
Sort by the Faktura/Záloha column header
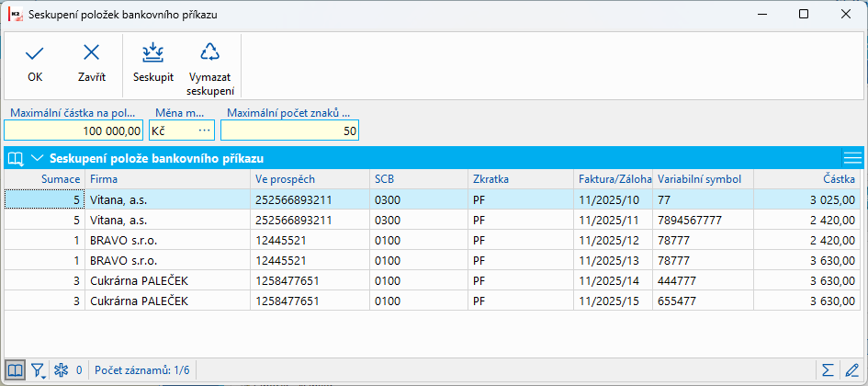[613, 179]
